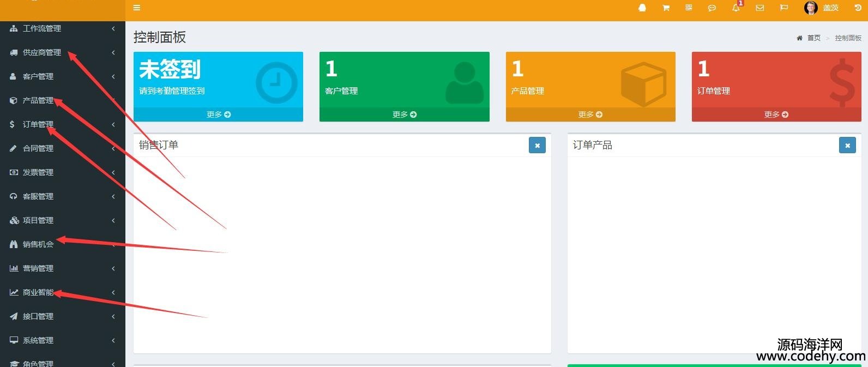Click the clock icon on 未签到 card
The width and height of the screenshot is (868, 367).
click(276, 83)
